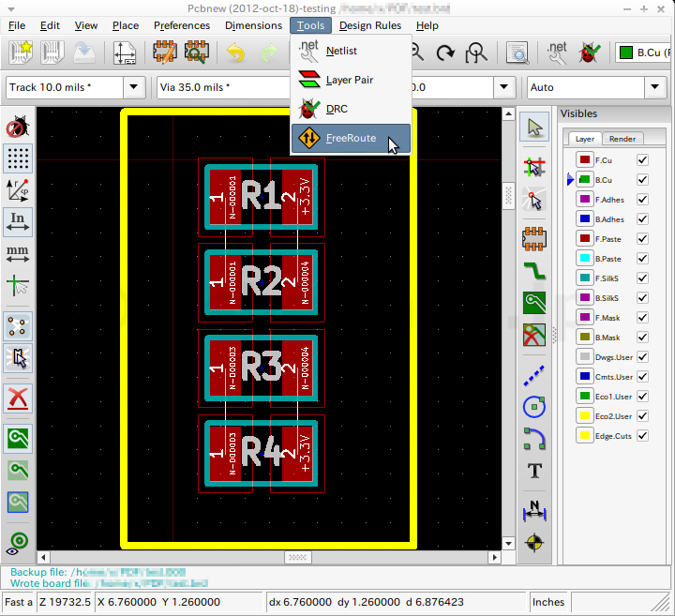Select the add arc tool
The image size is (675, 616).
click(534, 439)
